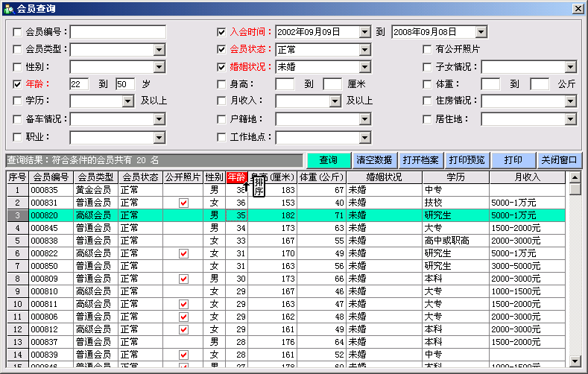This screenshot has width=588, height=374.
Task: Click the results table vertical scrollbar down arrow
Action: 575,361
